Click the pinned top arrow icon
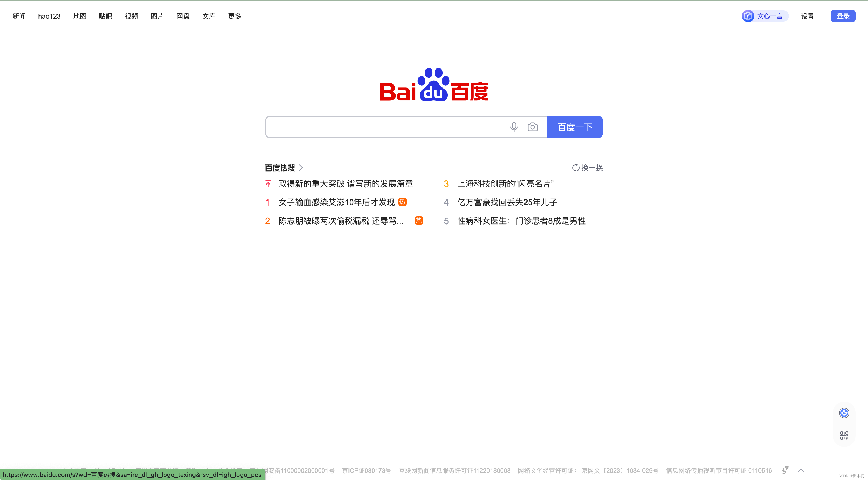Image resolution: width=868 pixels, height=480 pixels. (268, 184)
